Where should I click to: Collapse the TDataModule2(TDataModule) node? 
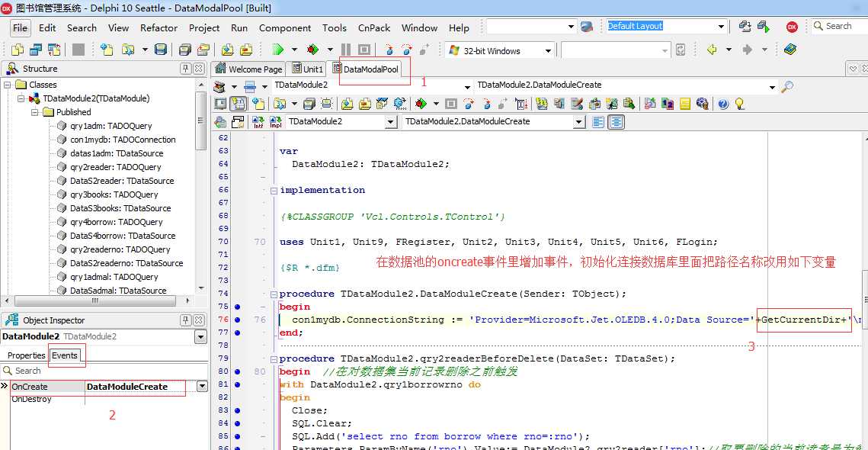coord(21,98)
